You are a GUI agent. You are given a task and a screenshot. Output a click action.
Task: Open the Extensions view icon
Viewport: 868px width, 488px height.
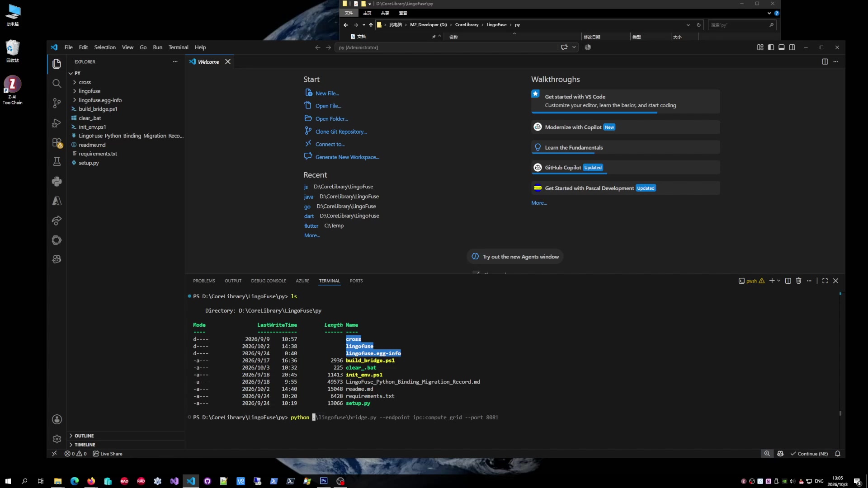point(57,143)
